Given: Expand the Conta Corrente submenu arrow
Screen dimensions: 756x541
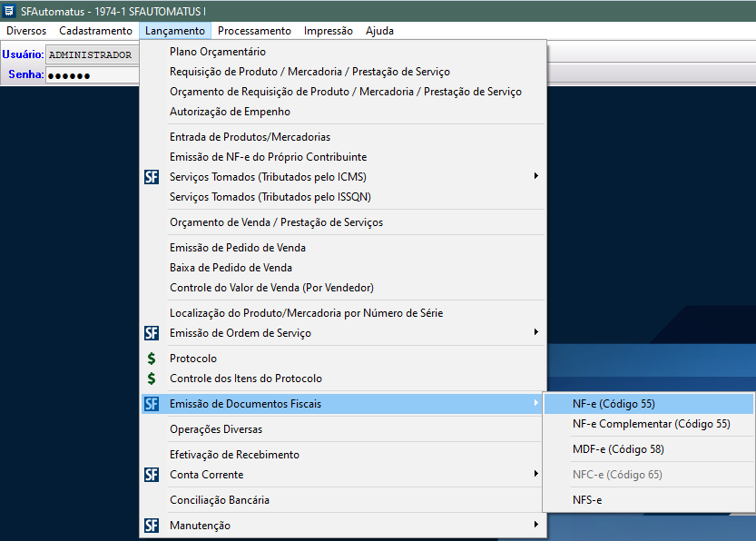Looking at the screenshot, I should click(x=535, y=474).
